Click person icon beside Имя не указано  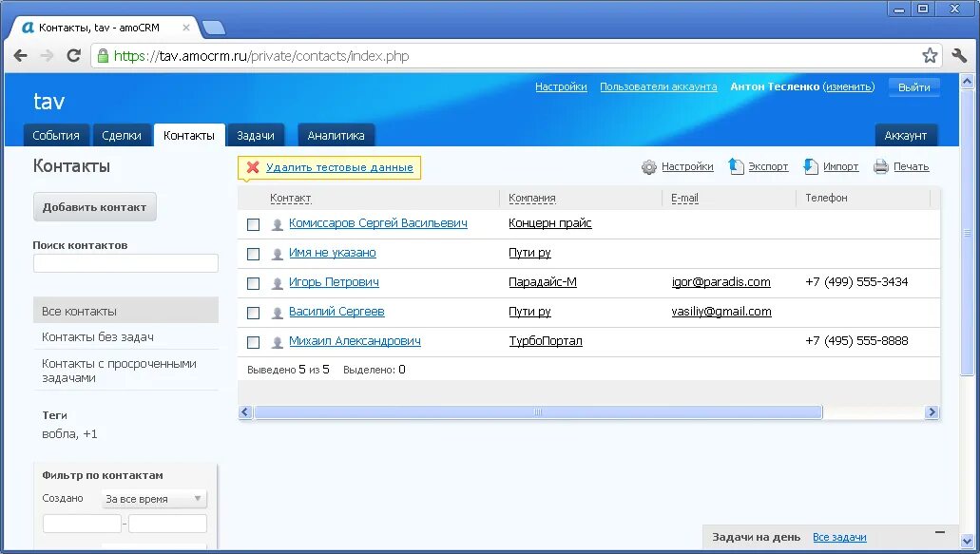click(277, 254)
